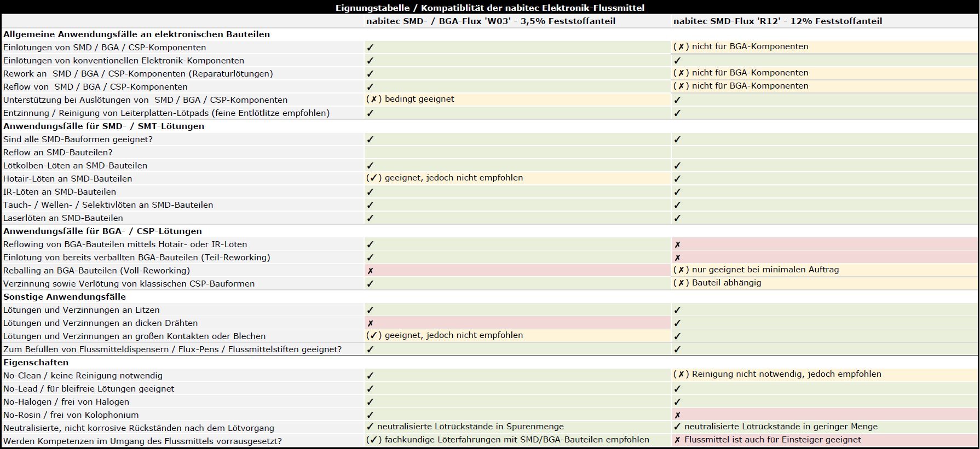This screenshot has height=449, width=980.
Task: Click the 'Sonstige Anwendungsfälle' section heading
Action: click(65, 297)
